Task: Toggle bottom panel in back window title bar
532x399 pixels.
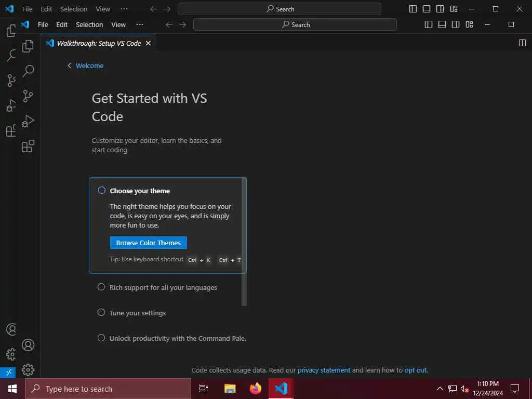Action: 427,9
